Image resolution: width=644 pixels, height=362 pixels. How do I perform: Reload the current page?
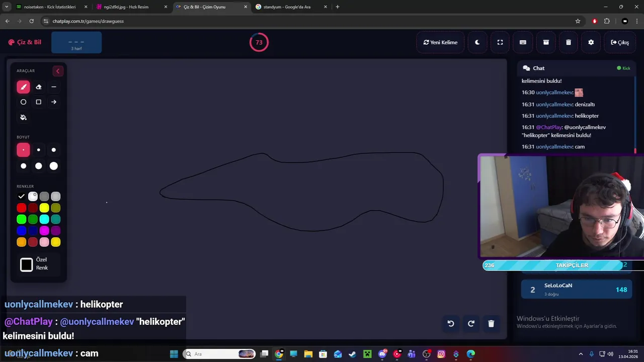click(31, 21)
